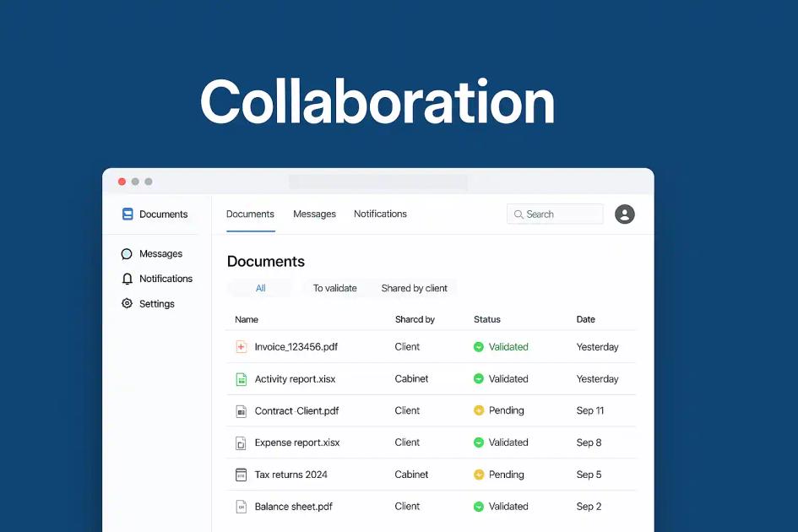Screen dimensions: 798x532
Task: Open the Balance sheet.pdf file name
Action: [x=294, y=507]
